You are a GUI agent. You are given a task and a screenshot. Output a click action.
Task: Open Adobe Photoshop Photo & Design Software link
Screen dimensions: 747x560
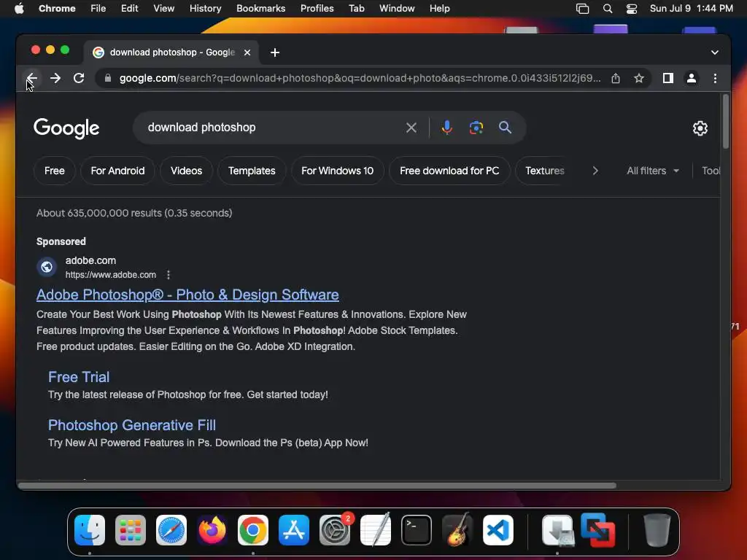pyautogui.click(x=187, y=295)
